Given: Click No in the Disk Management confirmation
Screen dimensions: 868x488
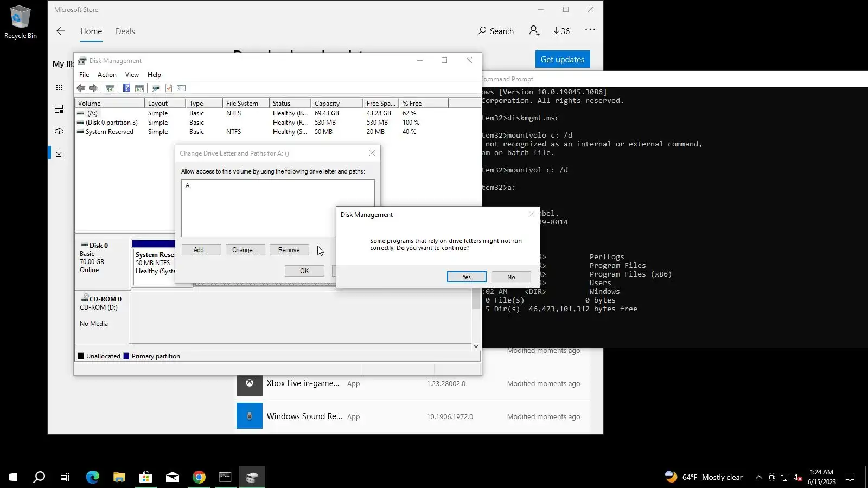Looking at the screenshot, I should click(511, 277).
